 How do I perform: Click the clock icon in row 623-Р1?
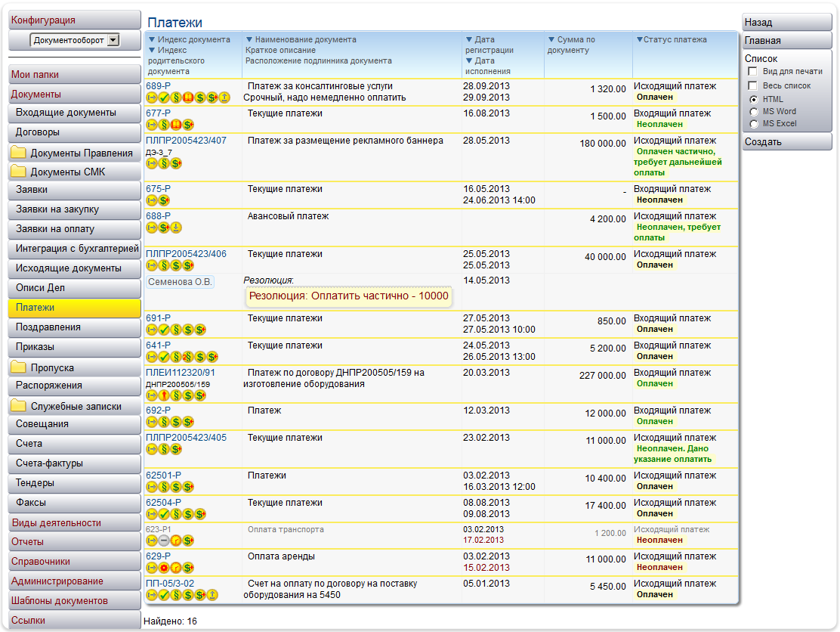176,541
